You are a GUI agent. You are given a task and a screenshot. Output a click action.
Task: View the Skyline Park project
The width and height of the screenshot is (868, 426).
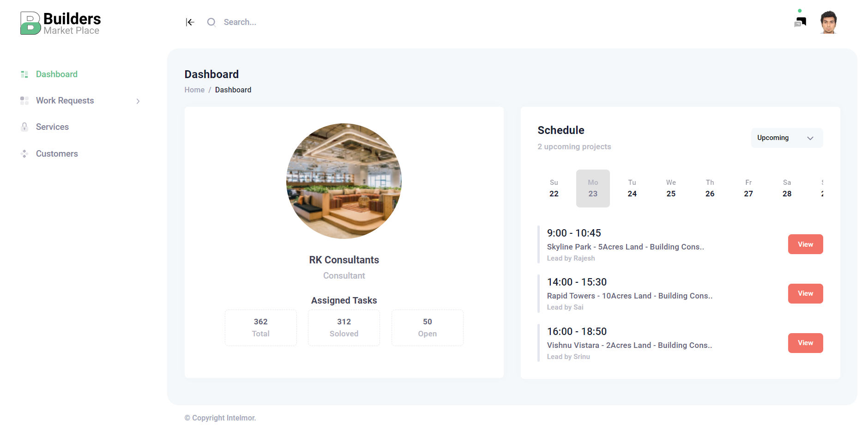coord(805,244)
